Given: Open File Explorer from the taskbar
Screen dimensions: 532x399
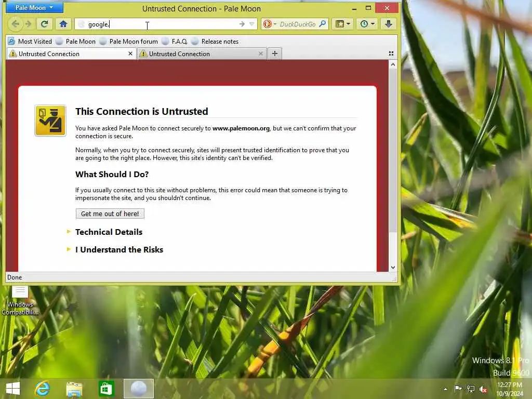Looking at the screenshot, I should (x=74, y=389).
